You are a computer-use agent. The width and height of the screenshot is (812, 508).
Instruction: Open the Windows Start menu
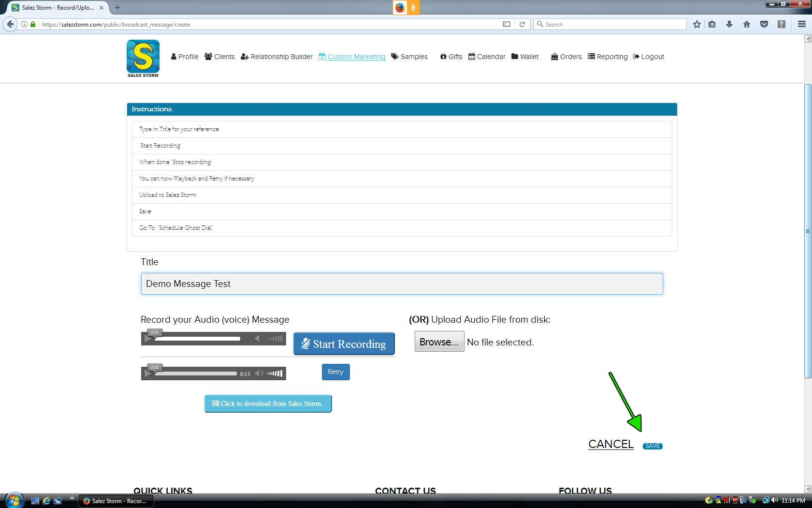[14, 500]
